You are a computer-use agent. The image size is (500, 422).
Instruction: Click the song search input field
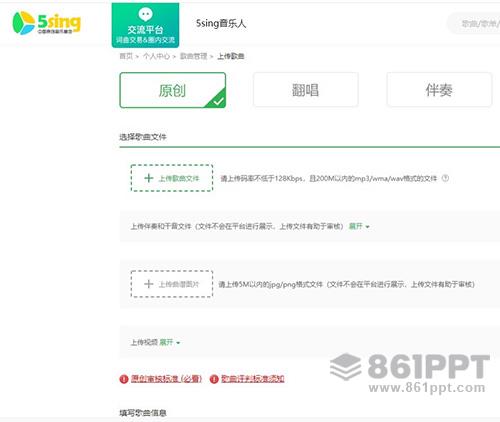pos(473,23)
